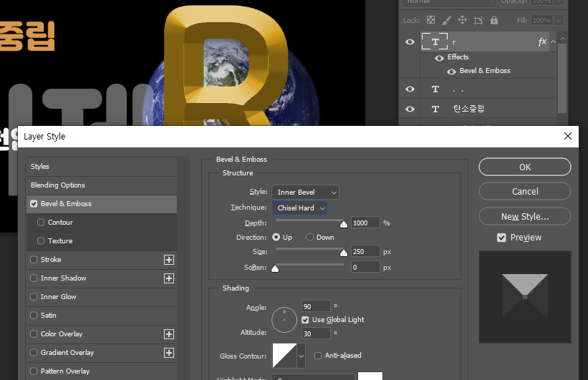Click lock transparent pixels icon
This screenshot has width=588, height=380.
pyautogui.click(x=430, y=20)
